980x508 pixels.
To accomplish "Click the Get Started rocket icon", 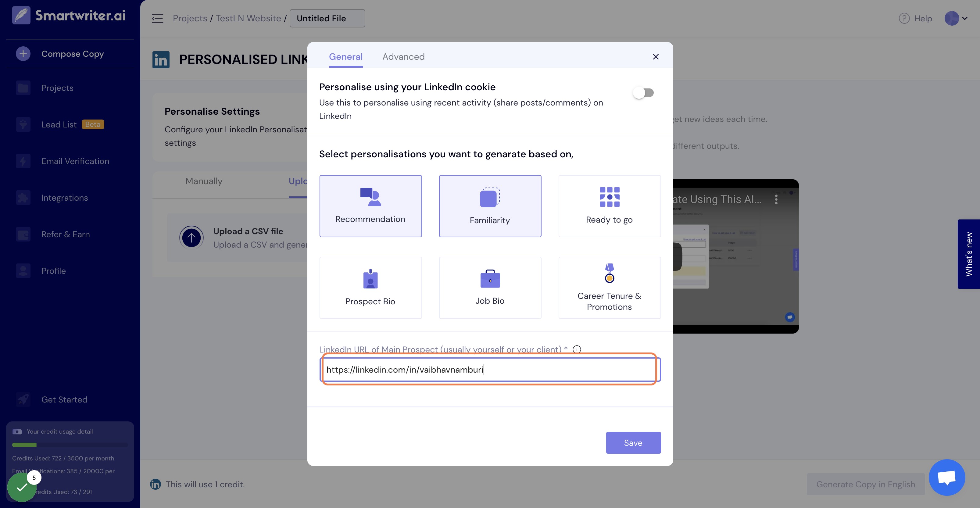I will pyautogui.click(x=23, y=399).
